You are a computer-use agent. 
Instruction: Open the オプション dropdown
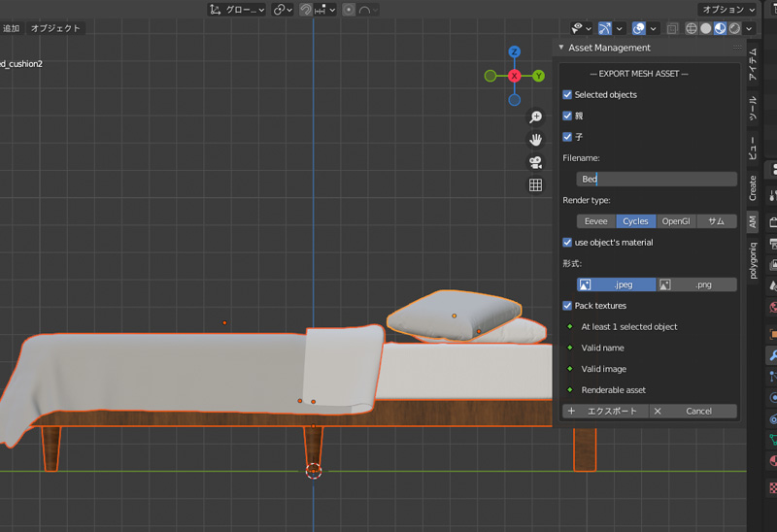[x=727, y=10]
